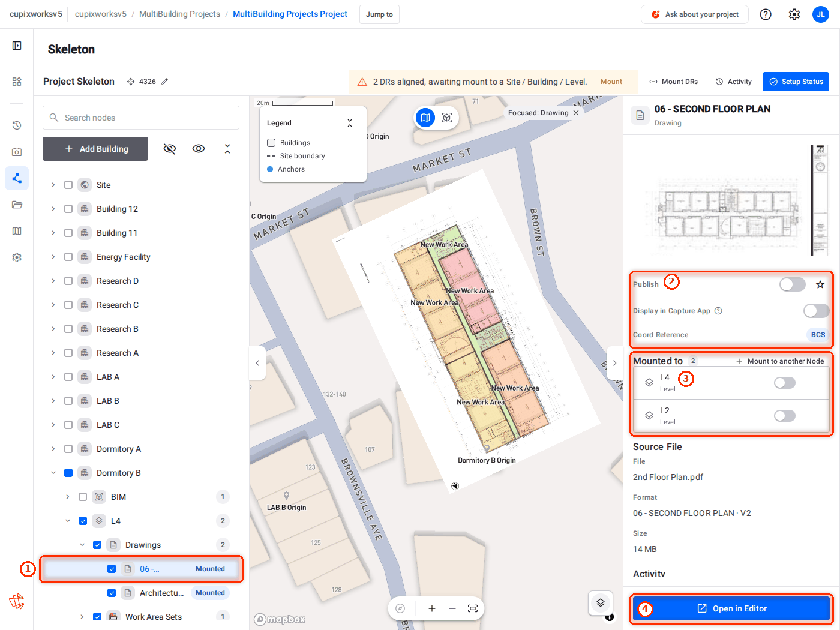Switch to map view mode button
This screenshot has height=630, width=840.
tap(425, 118)
